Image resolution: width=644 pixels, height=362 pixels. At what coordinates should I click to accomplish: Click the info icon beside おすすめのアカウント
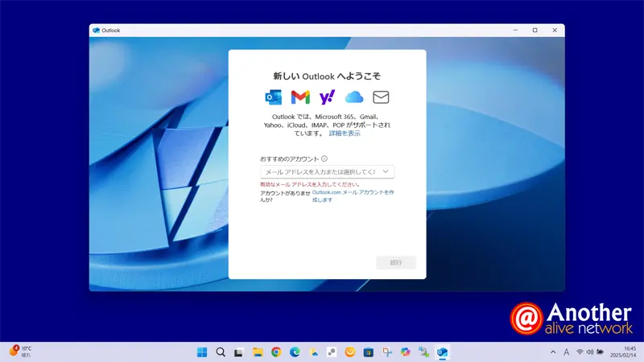324,158
